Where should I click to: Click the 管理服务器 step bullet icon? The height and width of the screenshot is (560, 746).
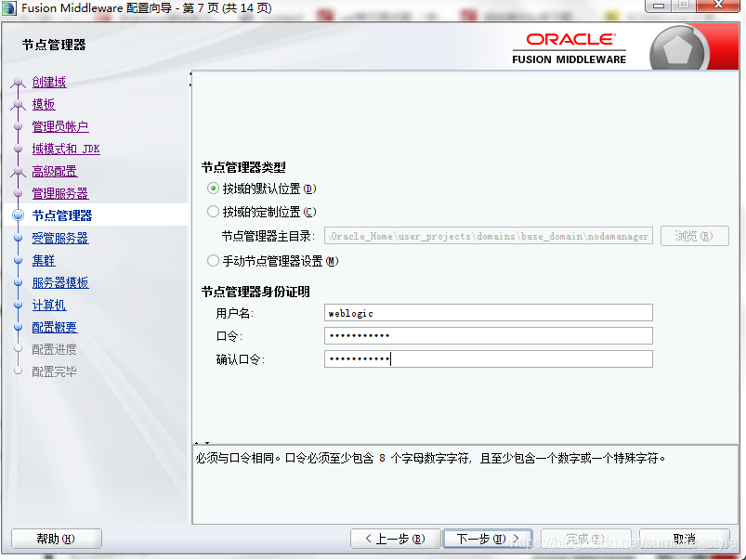[x=18, y=194]
